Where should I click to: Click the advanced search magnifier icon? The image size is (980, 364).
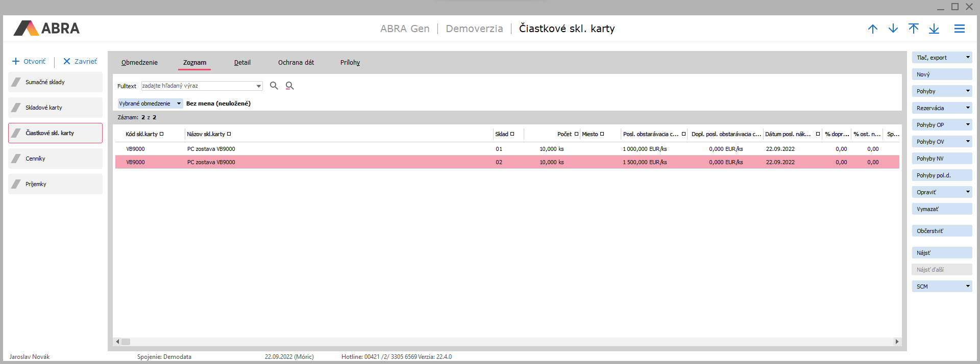pos(289,86)
